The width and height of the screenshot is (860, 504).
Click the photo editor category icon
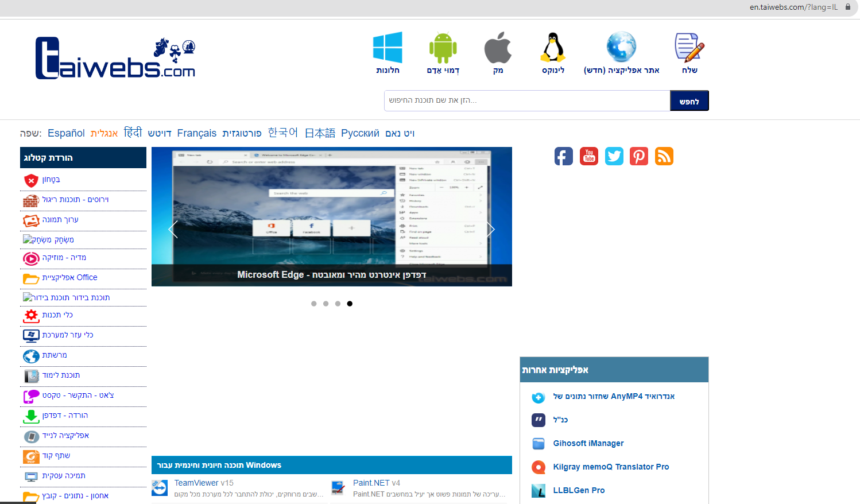(31, 220)
